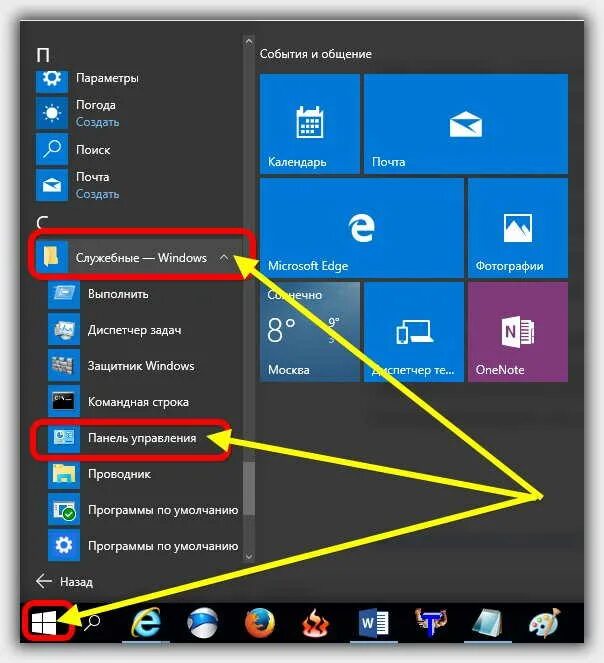Click scrollbar down arrow in app list
The image size is (604, 663).
tap(249, 556)
